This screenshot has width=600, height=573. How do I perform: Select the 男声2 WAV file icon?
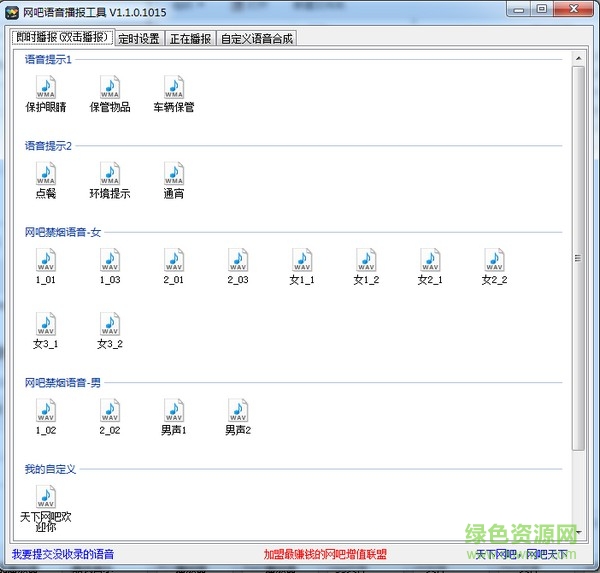[238, 410]
